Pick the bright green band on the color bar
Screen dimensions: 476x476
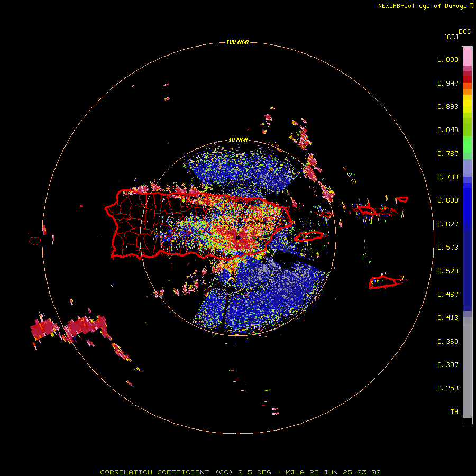click(467, 144)
